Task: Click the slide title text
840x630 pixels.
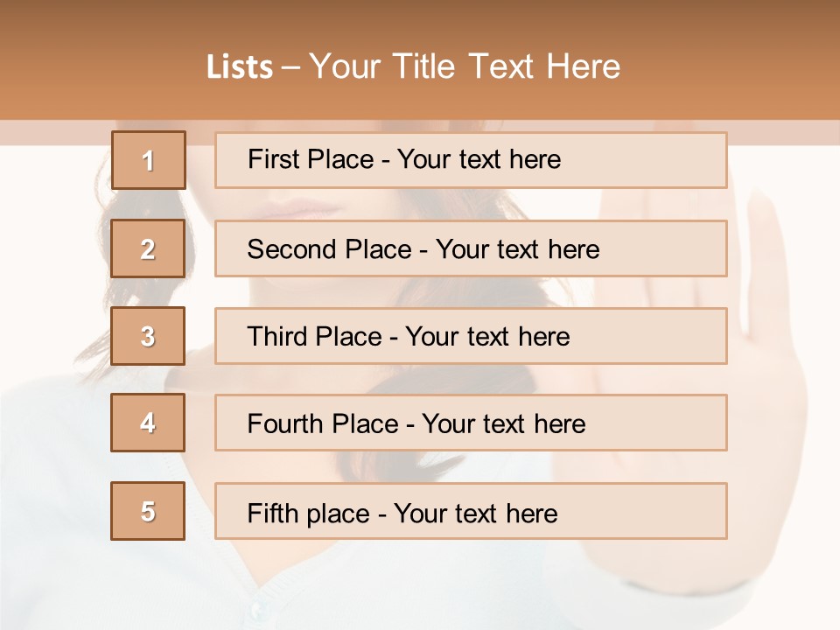Action: click(x=414, y=66)
